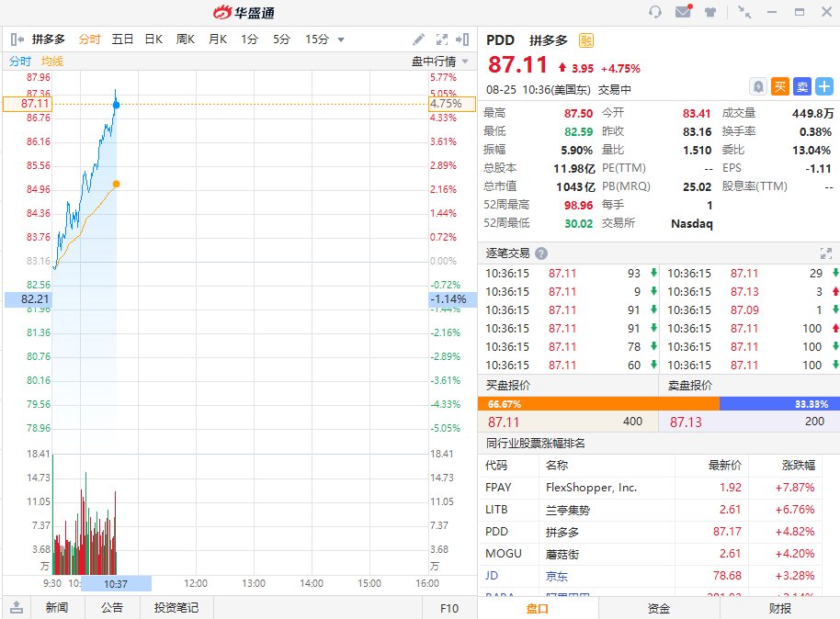This screenshot has height=619, width=840.
Task: Toggle the 分时 line display
Action: tap(20, 62)
